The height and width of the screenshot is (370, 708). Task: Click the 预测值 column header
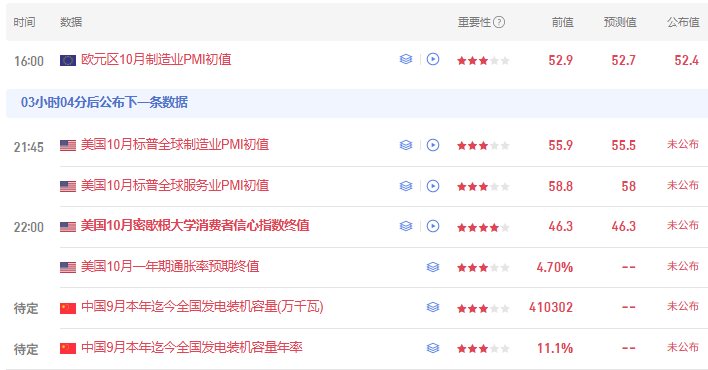click(x=620, y=22)
